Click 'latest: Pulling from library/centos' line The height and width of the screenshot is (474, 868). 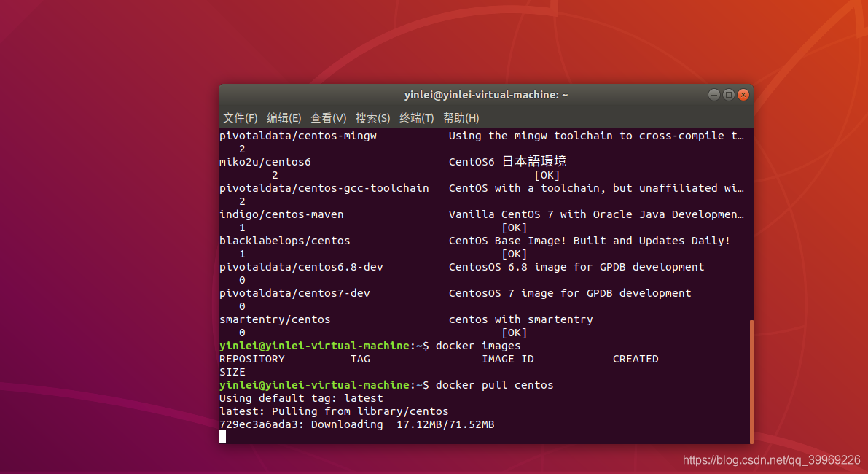(x=334, y=411)
